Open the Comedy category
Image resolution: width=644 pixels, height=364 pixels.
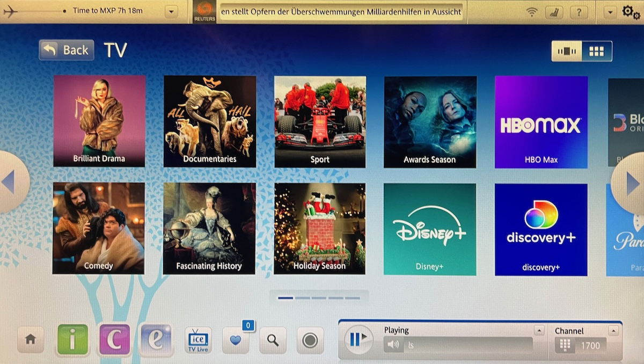(x=99, y=228)
